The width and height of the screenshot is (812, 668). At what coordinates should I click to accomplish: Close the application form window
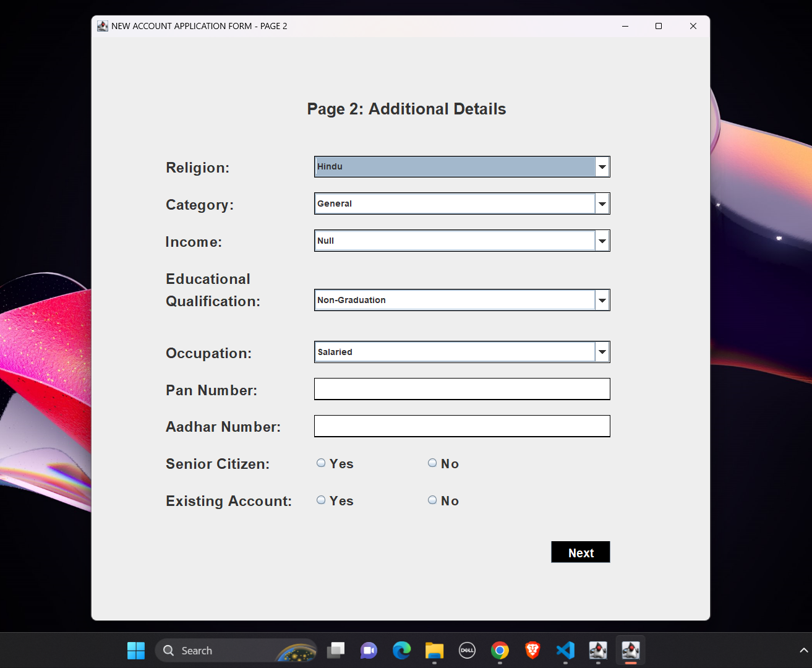pos(693,26)
